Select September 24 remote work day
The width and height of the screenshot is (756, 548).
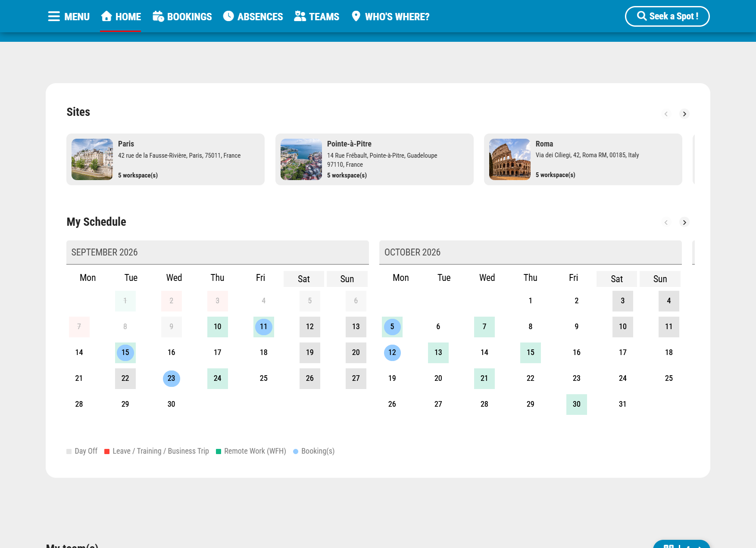[x=218, y=379]
